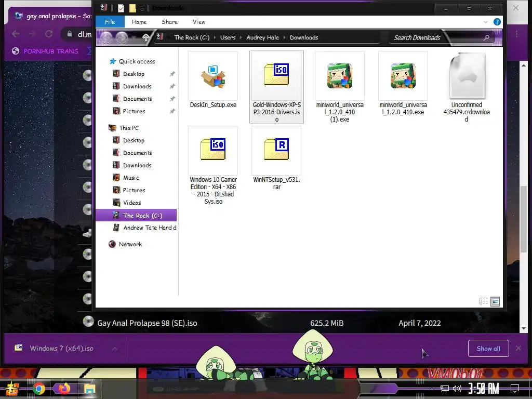Screen dimensions: 532x399
Task: Open the Home ribbon tab
Action: pyautogui.click(x=139, y=22)
